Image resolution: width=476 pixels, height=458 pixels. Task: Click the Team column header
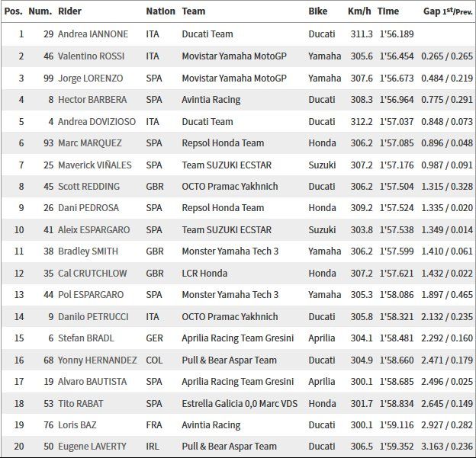(x=194, y=11)
